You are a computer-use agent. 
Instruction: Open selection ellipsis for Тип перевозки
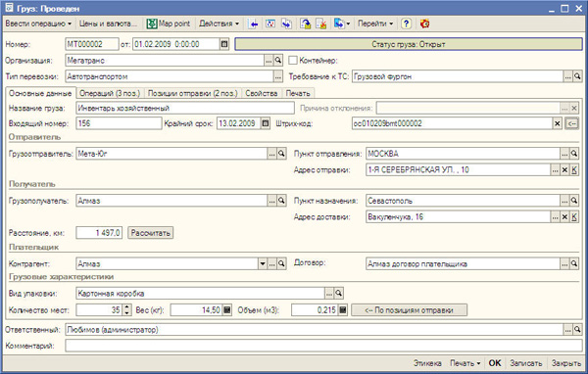pos(278,76)
